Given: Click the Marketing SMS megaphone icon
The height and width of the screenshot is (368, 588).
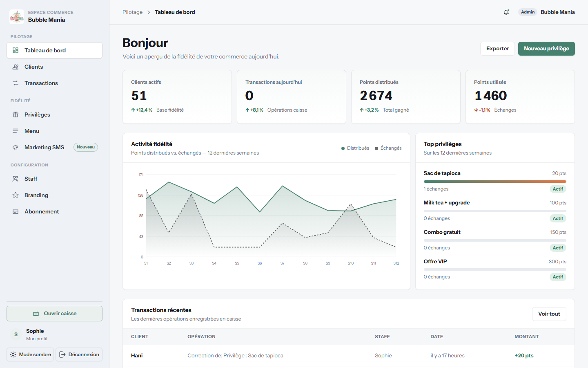Looking at the screenshot, I should pos(16,147).
